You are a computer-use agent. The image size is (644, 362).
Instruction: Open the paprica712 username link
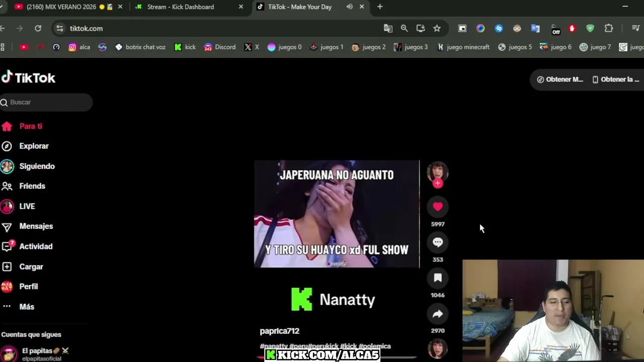click(279, 331)
